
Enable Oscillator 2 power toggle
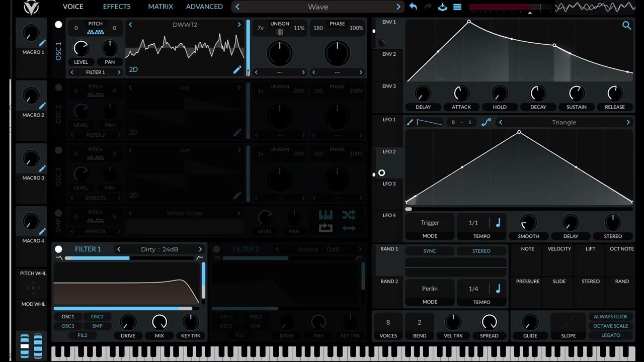[x=58, y=87]
